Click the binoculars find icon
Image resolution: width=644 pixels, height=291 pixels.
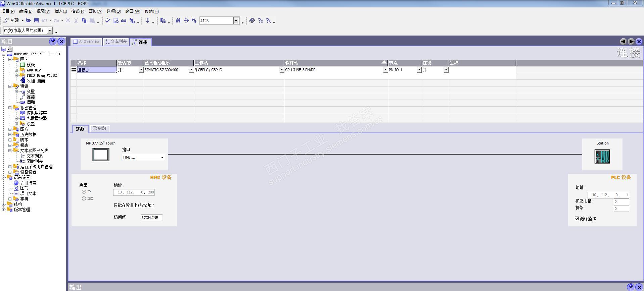coord(178,20)
